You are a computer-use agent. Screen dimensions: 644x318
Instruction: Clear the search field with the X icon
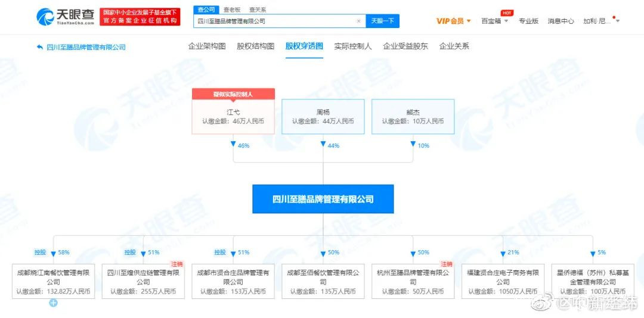tap(358, 21)
